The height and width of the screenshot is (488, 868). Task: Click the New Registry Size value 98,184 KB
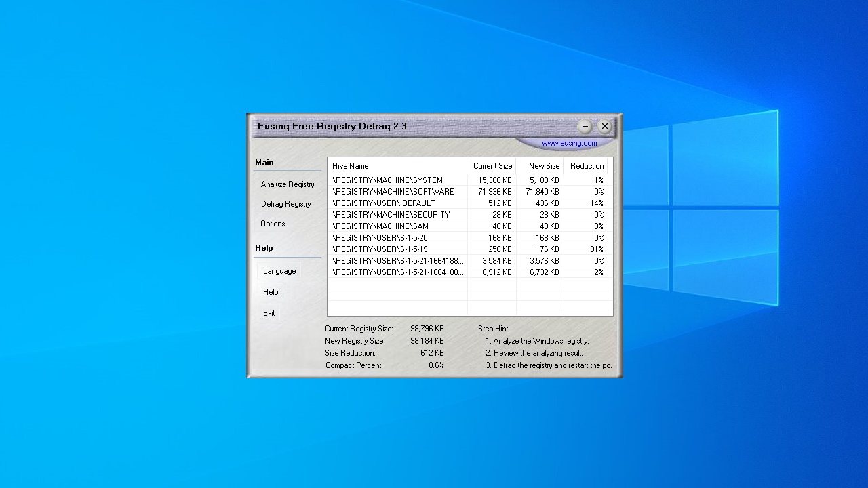[x=427, y=341]
